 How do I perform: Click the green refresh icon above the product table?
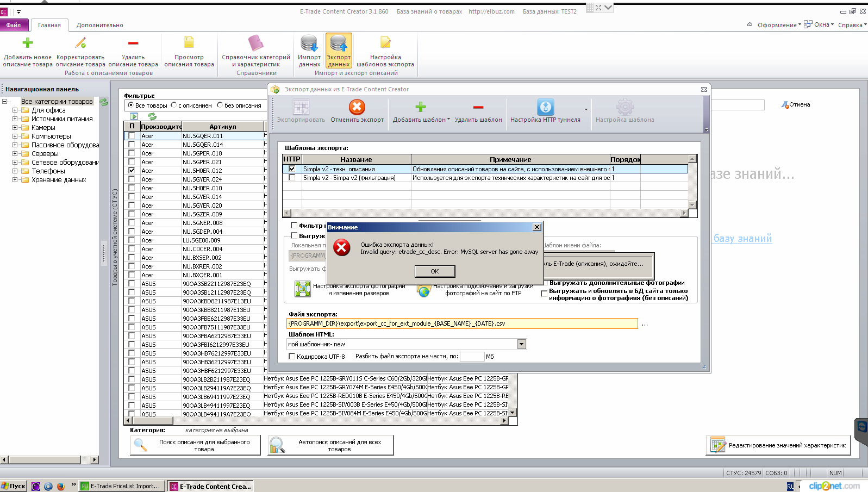click(x=152, y=116)
